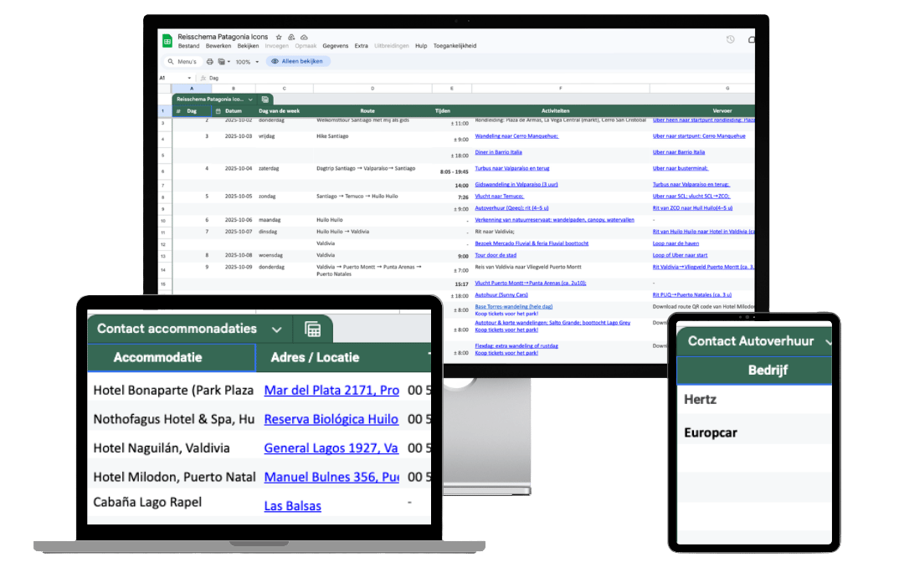The height and width of the screenshot is (588, 904).
Task: Click the Print icon in the toolbar
Action: [x=210, y=62]
